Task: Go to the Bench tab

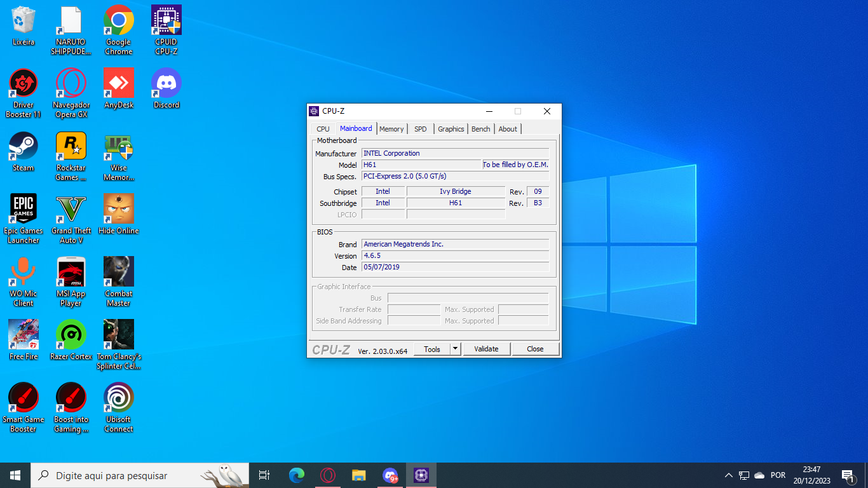Action: click(x=481, y=129)
